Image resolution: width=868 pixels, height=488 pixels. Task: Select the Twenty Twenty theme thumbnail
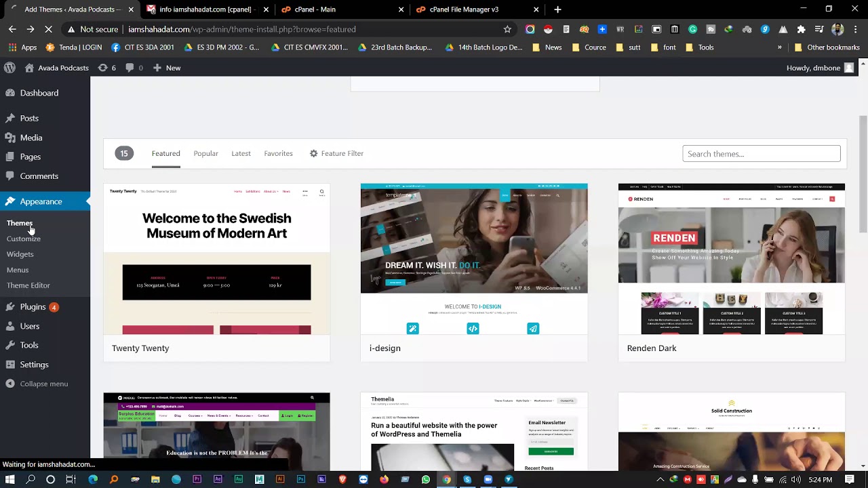pyautogui.click(x=217, y=259)
